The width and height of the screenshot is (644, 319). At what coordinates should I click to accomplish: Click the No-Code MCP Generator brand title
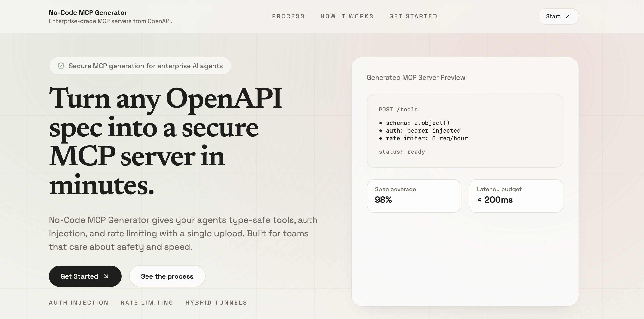click(x=88, y=12)
